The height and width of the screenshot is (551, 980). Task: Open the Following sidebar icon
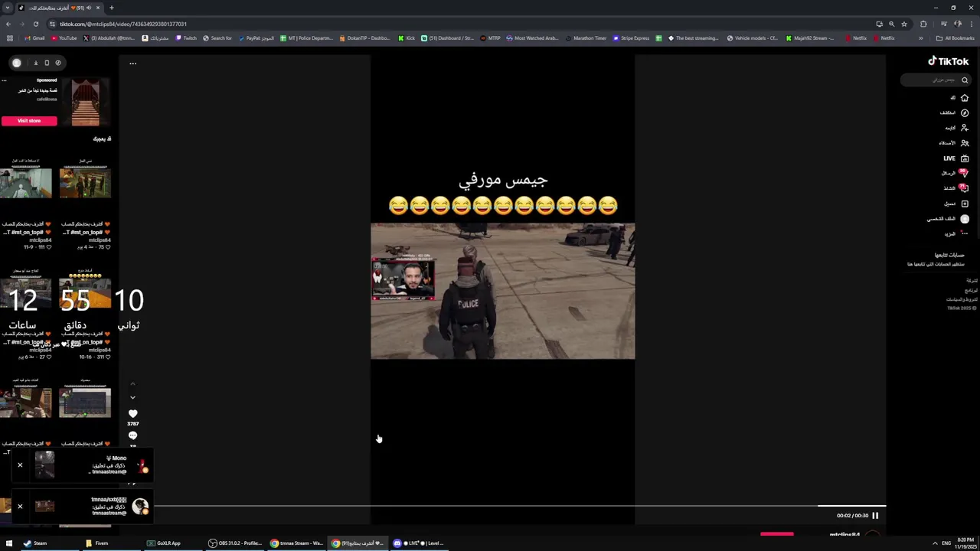[x=964, y=128]
